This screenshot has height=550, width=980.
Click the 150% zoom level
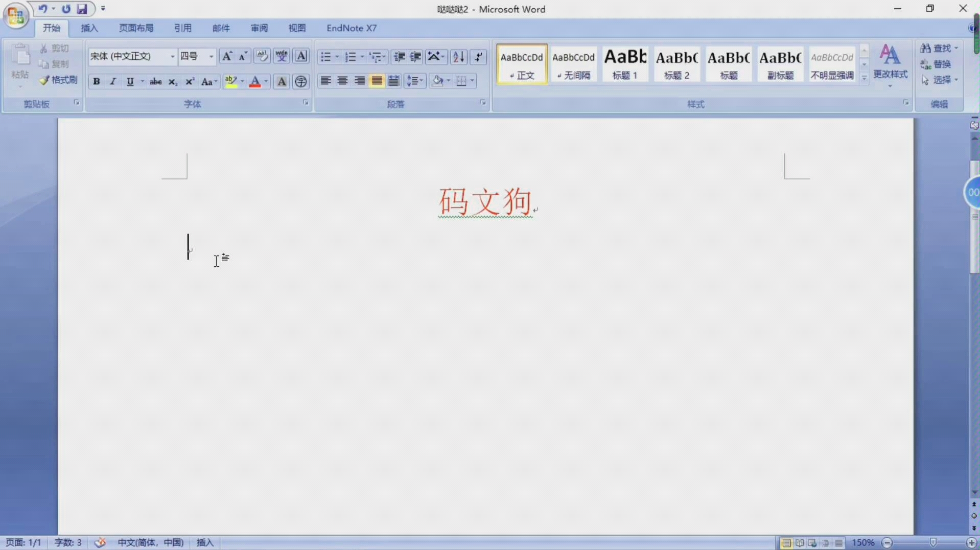click(863, 542)
